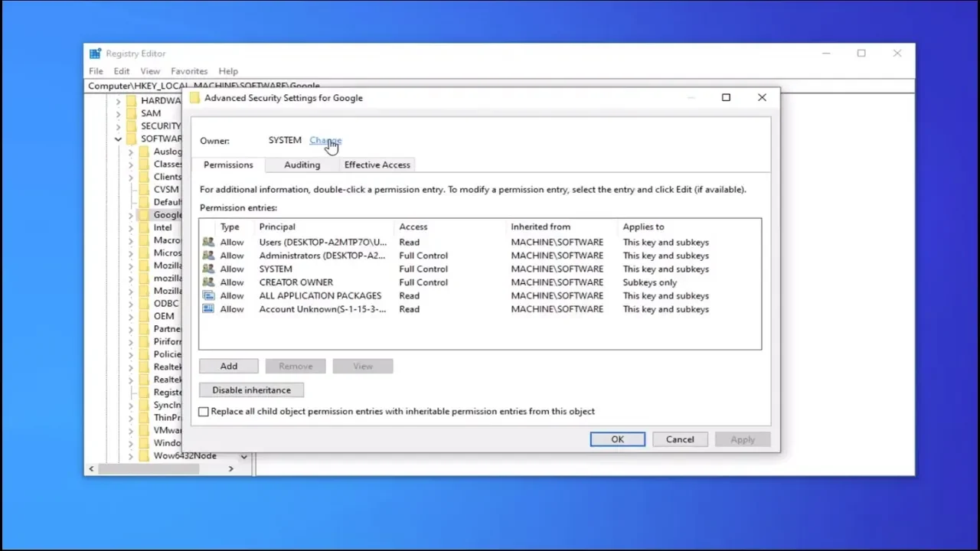Click the SYSTEM permission entry icon
The width and height of the screenshot is (980, 551).
208,269
